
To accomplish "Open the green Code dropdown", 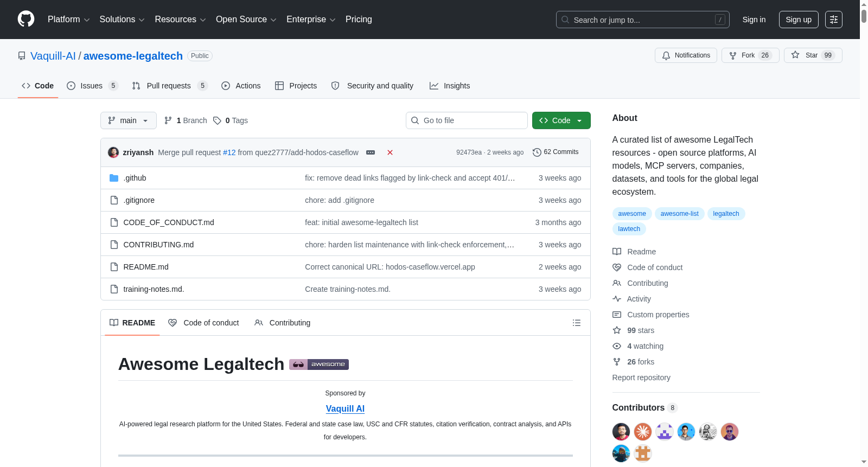I will click(561, 120).
